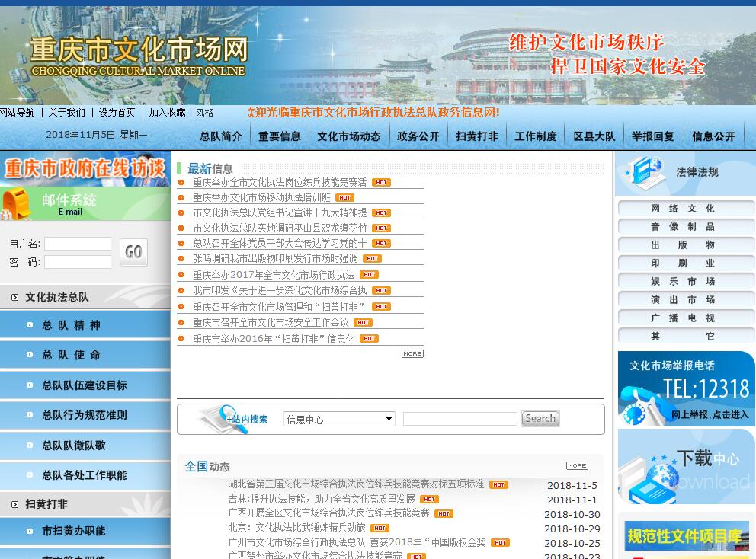Open the 重庆市政府在线访谈 banner
The height and width of the screenshot is (559, 756).
85,168
